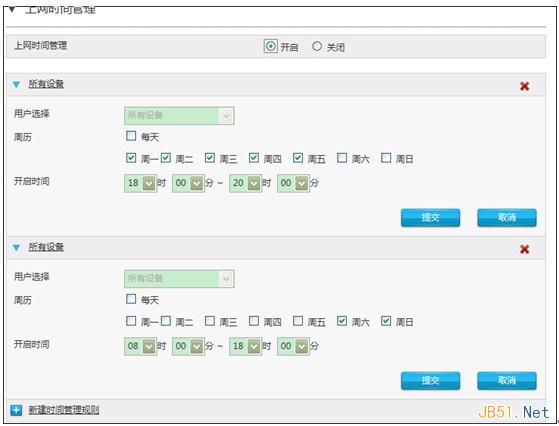559x426 pixels.
Task: Collapse the second 所有设备 rule triangle
Action: click(x=16, y=247)
